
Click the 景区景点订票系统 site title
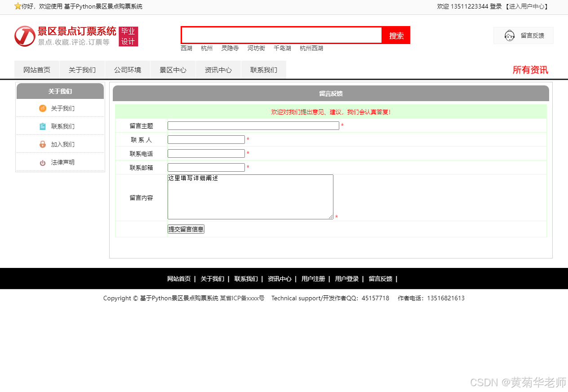77,31
